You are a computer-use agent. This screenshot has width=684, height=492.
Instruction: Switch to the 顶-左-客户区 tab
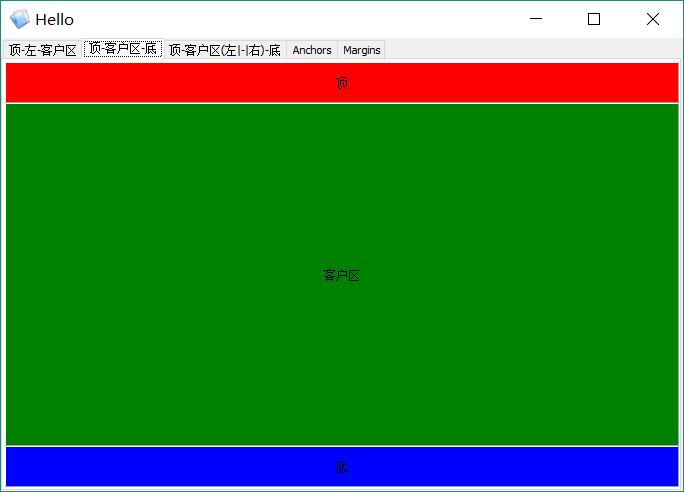[43, 50]
